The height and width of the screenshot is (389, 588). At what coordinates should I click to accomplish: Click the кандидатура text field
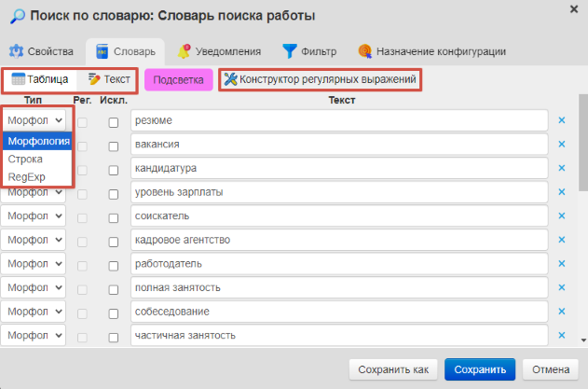[x=339, y=168]
